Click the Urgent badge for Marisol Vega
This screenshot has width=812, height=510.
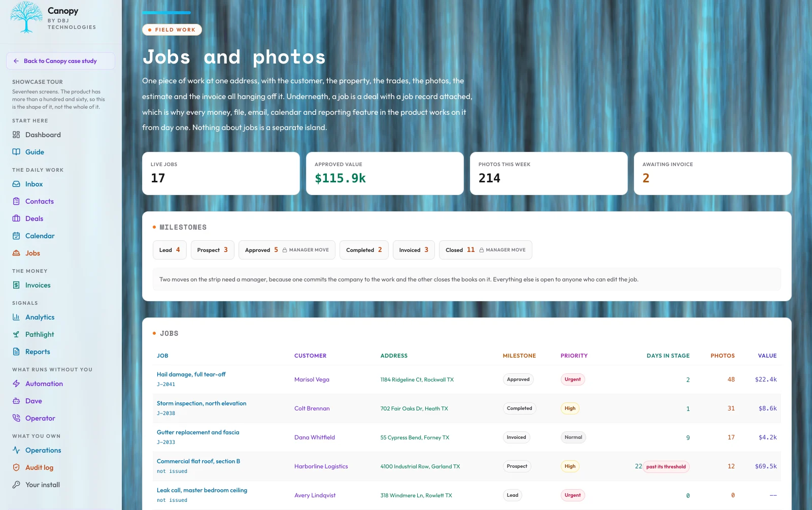[x=572, y=379]
